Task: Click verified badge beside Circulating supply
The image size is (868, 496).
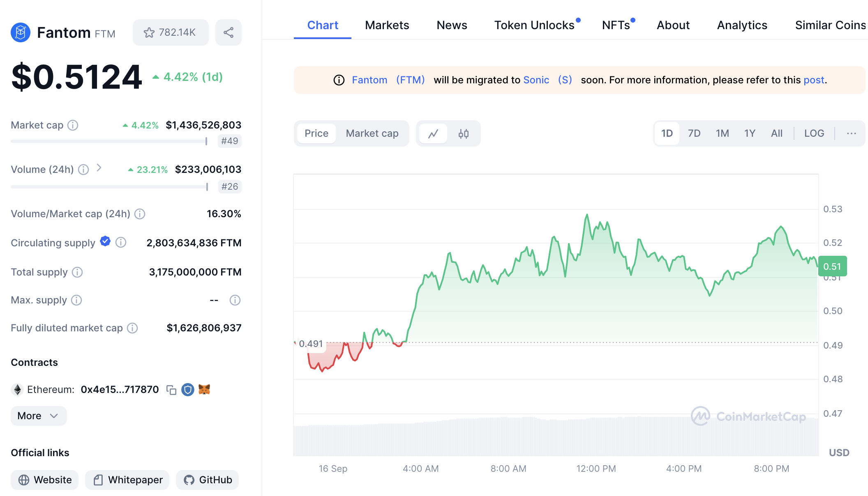Action: 105,241
